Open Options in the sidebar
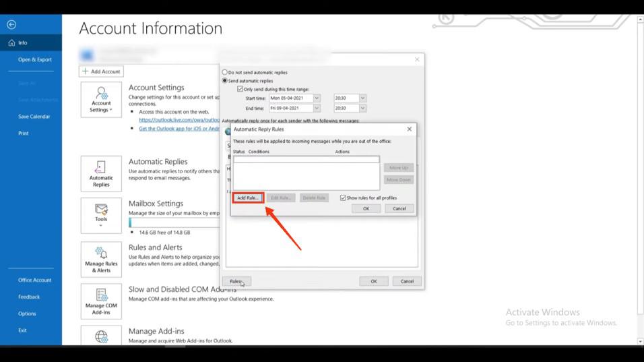644x362 pixels. pos(27,313)
